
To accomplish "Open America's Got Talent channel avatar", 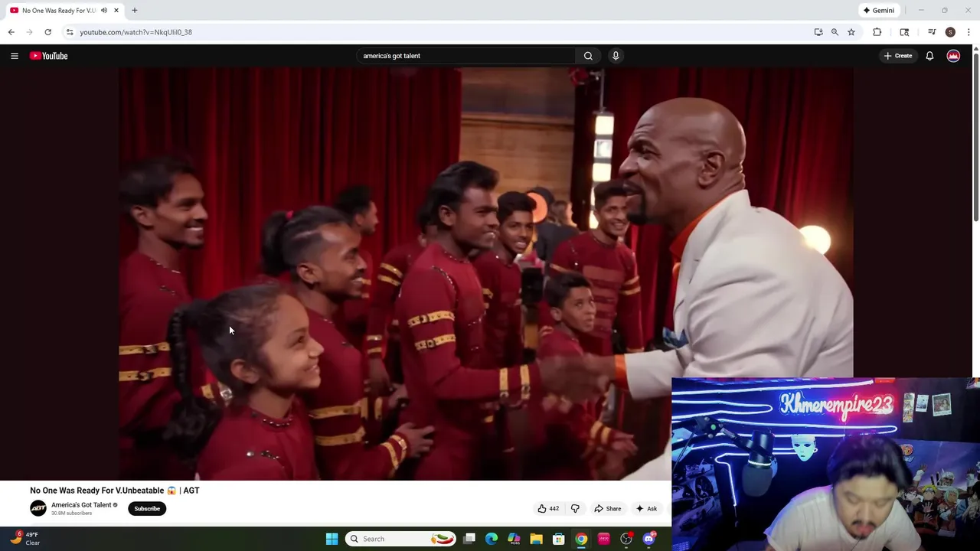I will 38,508.
